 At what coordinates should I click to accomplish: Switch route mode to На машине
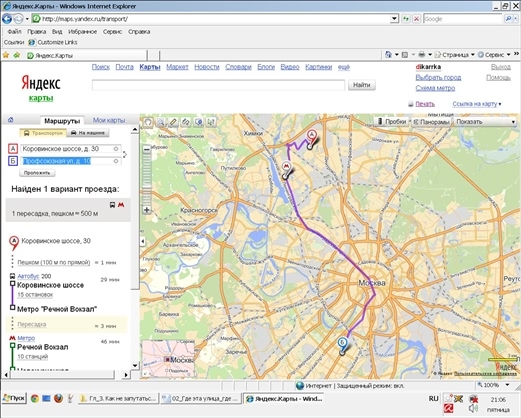tap(88, 133)
